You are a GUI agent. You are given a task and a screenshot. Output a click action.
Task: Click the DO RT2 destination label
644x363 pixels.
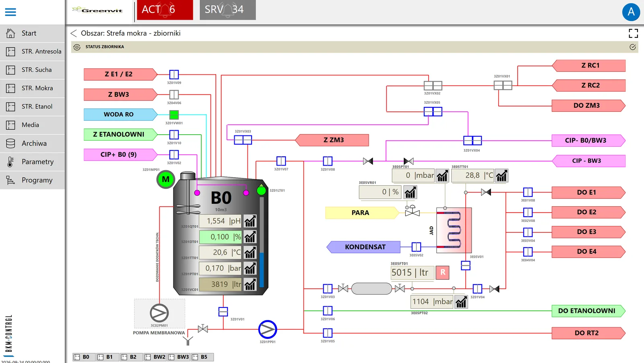click(x=588, y=333)
